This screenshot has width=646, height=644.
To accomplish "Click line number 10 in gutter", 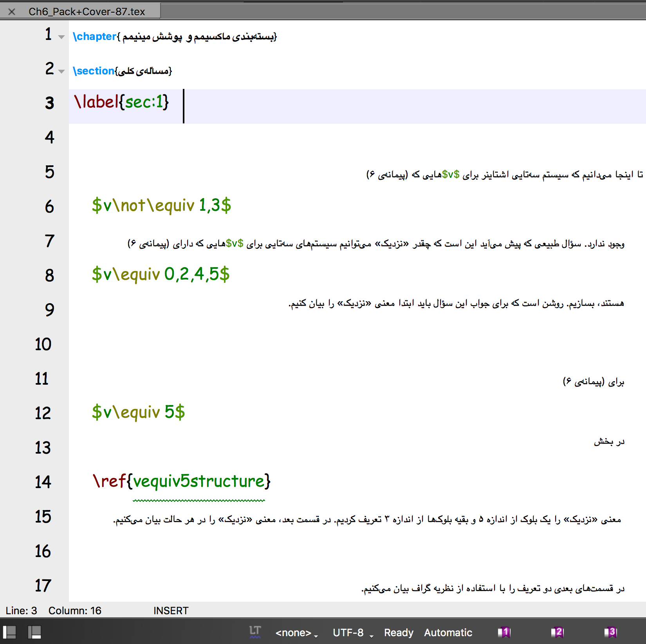I will click(43, 344).
